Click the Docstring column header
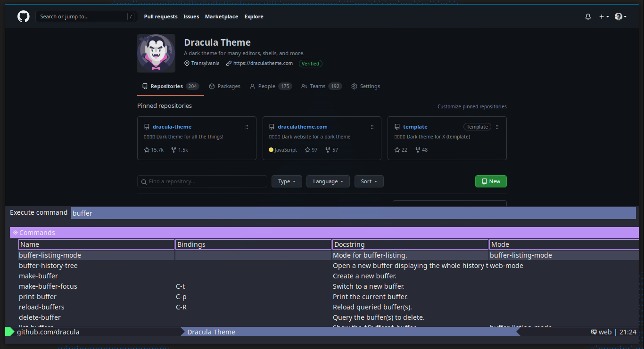 [411, 244]
